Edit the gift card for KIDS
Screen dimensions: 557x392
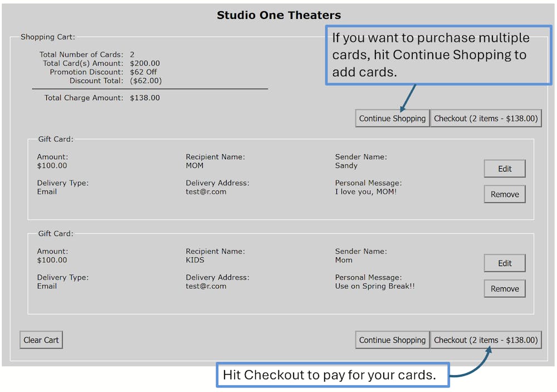(504, 263)
